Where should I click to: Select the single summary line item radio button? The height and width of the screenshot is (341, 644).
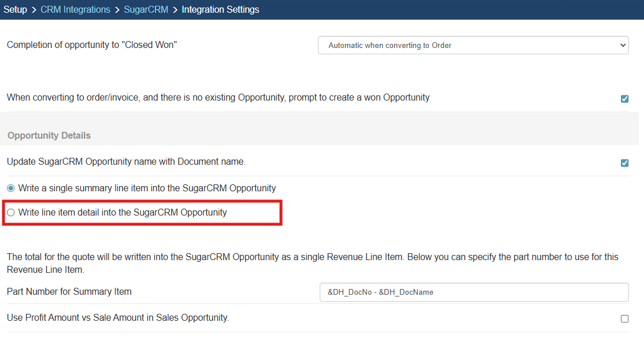[x=11, y=188]
